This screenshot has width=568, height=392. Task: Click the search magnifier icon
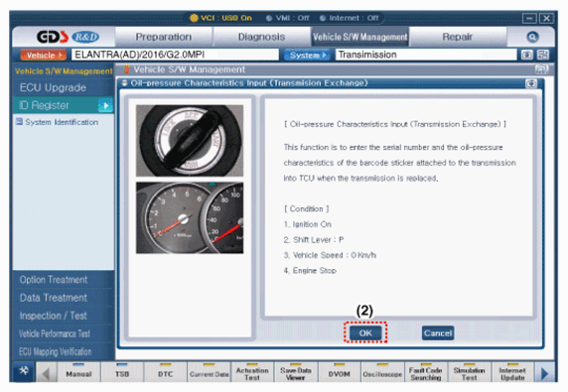(x=532, y=37)
